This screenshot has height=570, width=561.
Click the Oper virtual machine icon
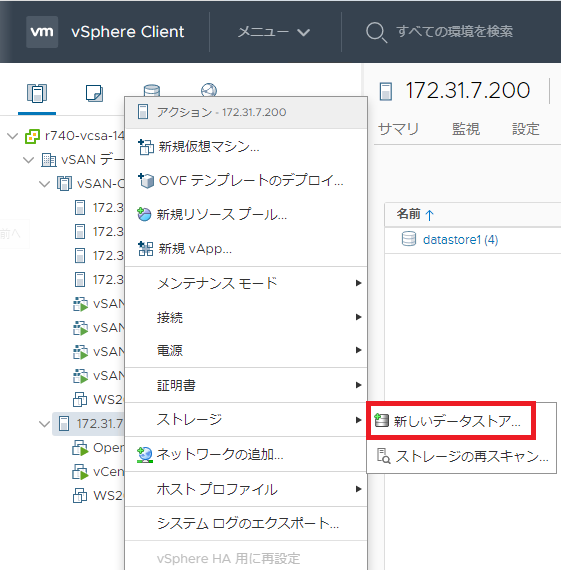(x=80, y=448)
